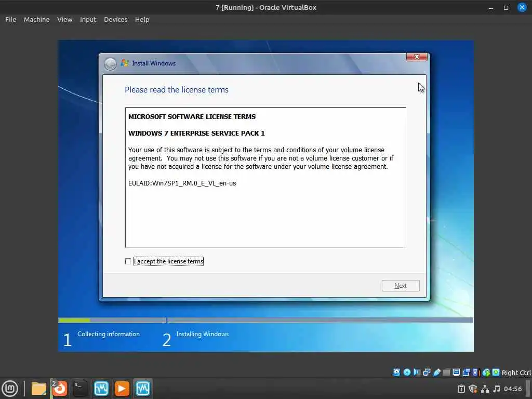The height and width of the screenshot is (399, 532).
Task: Click the network adapters status icon
Action: [x=427, y=373]
